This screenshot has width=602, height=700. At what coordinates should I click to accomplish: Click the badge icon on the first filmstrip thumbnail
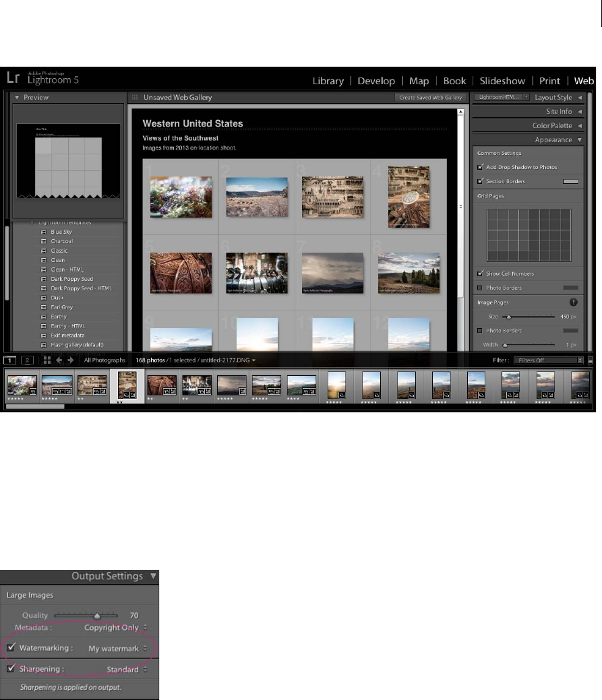tap(32, 391)
